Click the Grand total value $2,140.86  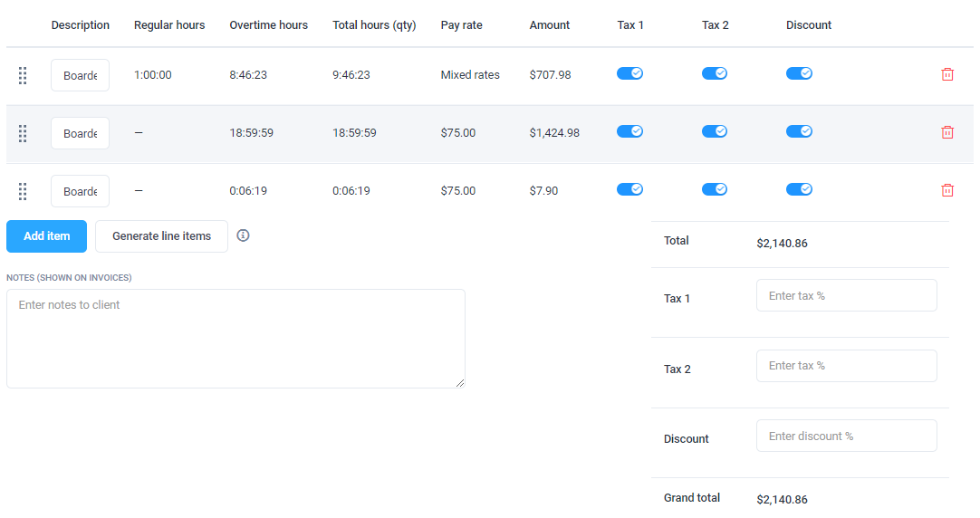(782, 499)
